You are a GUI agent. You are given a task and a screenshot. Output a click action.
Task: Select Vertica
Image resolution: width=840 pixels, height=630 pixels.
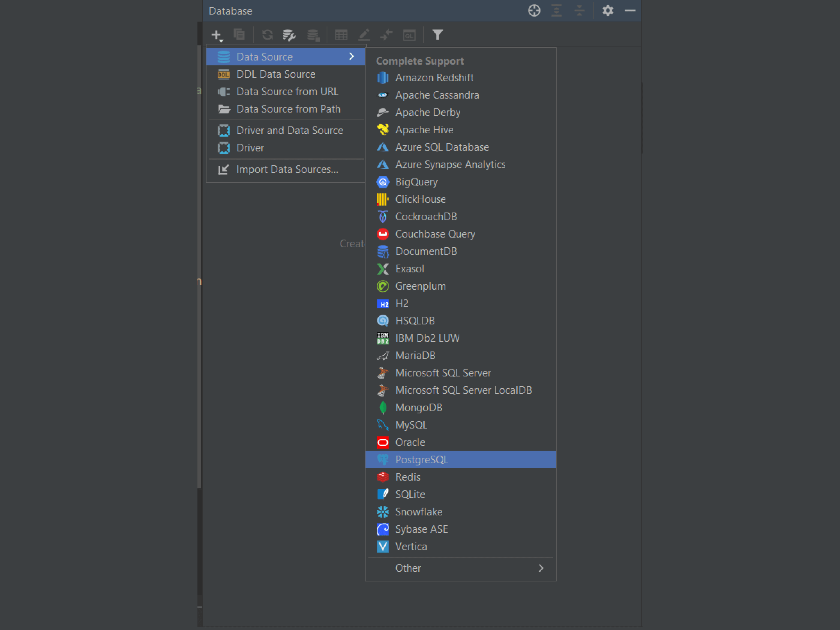[x=461, y=547]
